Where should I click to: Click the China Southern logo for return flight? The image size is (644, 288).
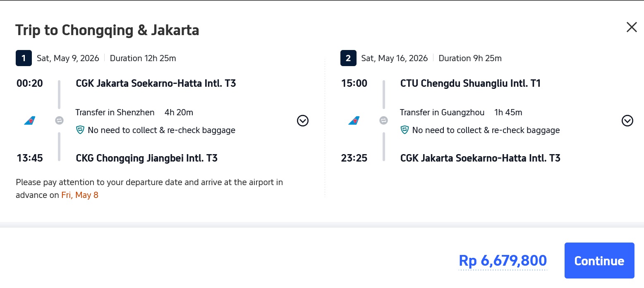pyautogui.click(x=354, y=121)
